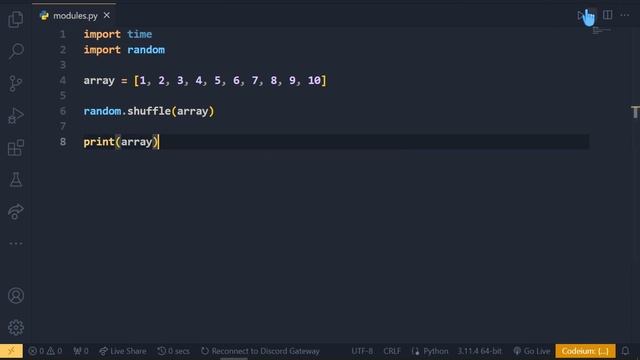This screenshot has height=360, width=640.
Task: Start Live Share session from status bar
Action: (122, 351)
